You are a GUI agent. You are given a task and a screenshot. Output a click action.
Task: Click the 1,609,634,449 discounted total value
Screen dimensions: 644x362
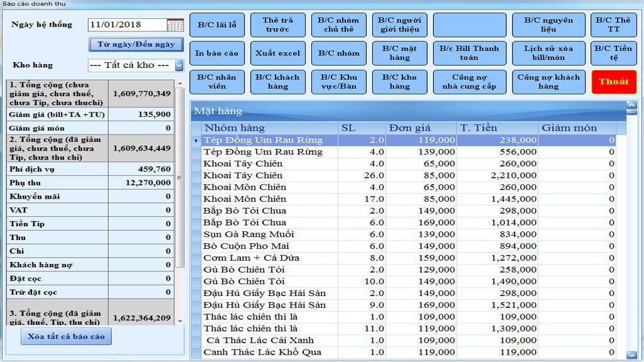(x=142, y=148)
